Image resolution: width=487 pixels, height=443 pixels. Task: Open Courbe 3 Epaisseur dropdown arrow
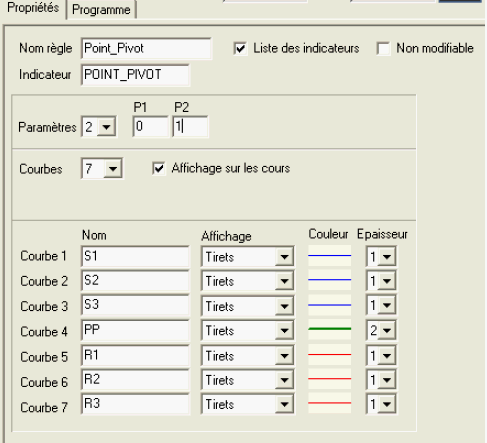tap(387, 305)
